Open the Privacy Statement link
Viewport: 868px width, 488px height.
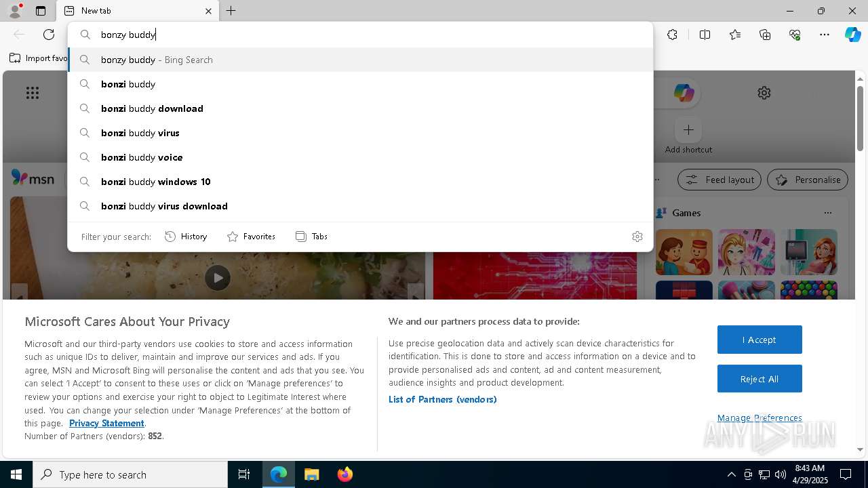point(106,423)
